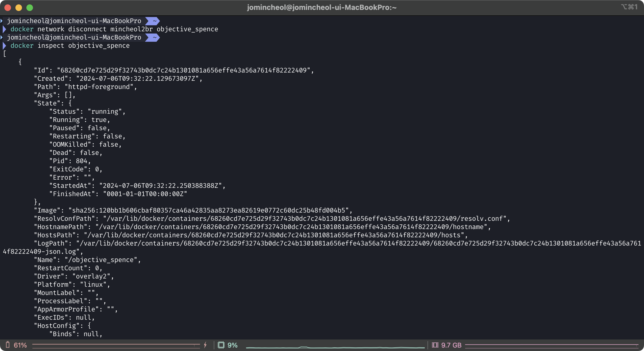Click the window title jomincheol@jomincheol-ui-MacBookPro
The image size is (644, 351).
[x=322, y=7]
